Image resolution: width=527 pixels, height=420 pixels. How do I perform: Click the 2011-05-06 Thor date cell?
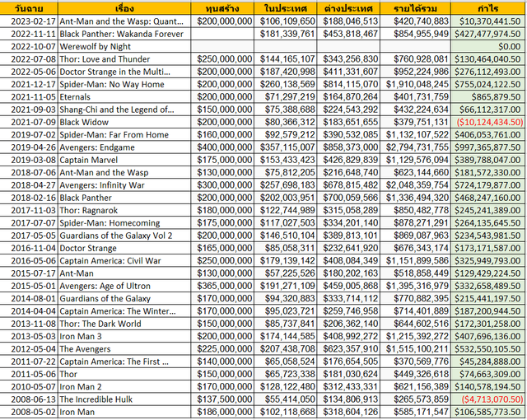pos(29,374)
